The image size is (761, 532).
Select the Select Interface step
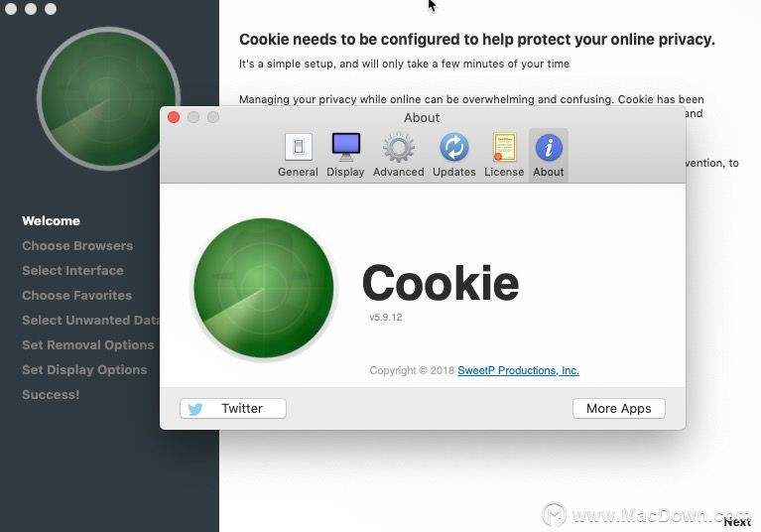tap(72, 270)
